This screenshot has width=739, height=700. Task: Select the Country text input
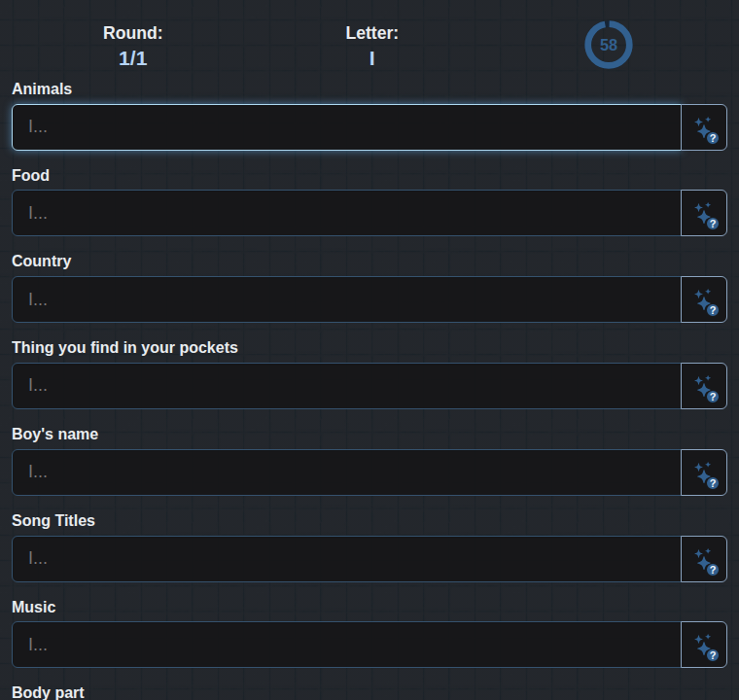click(346, 299)
